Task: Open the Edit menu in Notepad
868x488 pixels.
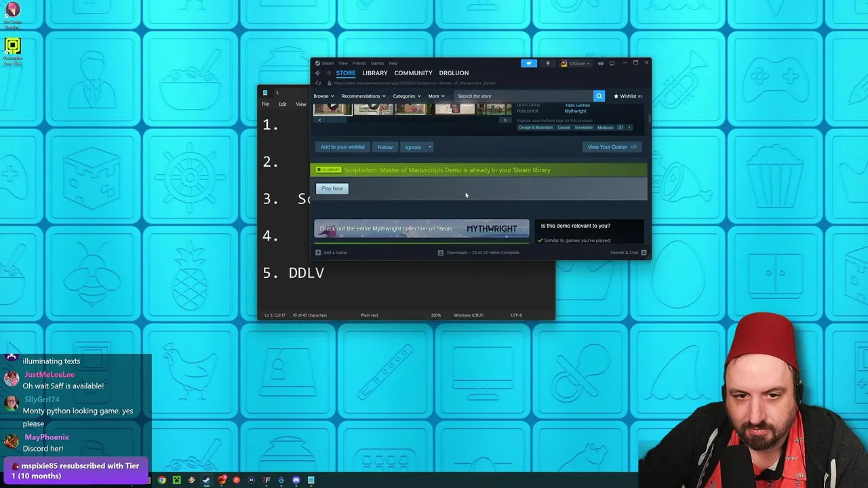Action: pos(282,104)
